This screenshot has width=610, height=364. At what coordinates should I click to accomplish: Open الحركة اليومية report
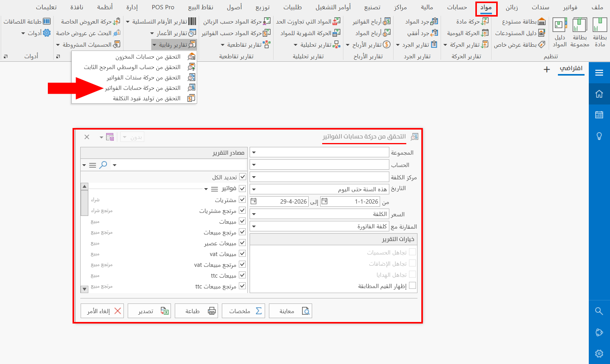pyautogui.click(x=468, y=33)
